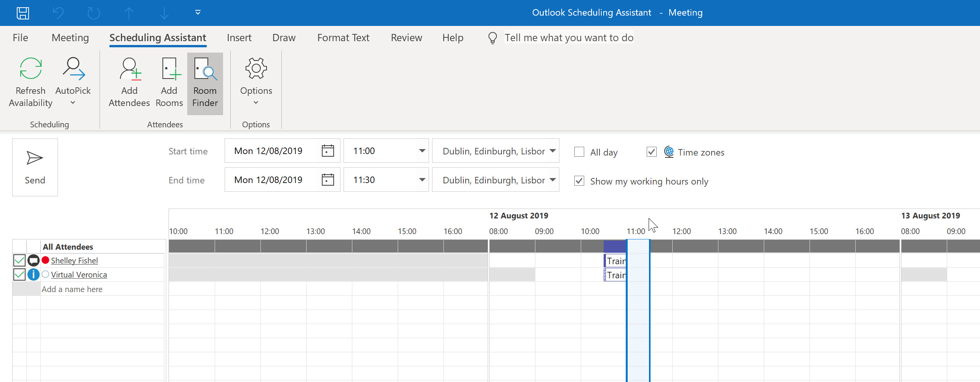Click the All Attendees header
Viewport: 980px width, 382px height.
(68, 247)
